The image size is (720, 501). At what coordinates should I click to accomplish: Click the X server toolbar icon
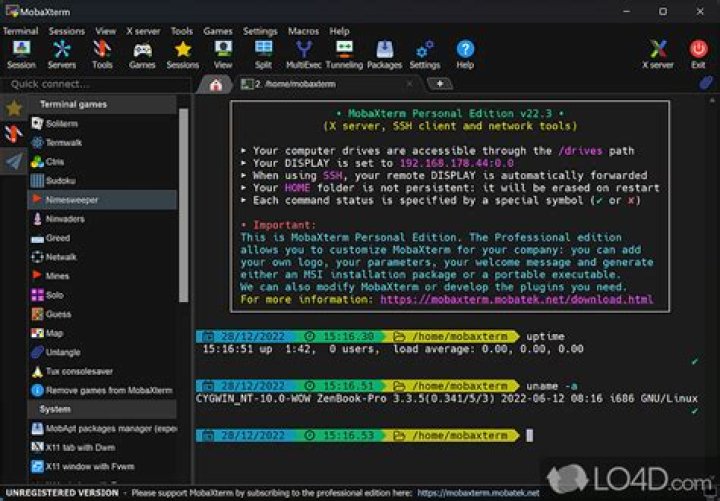point(658,55)
